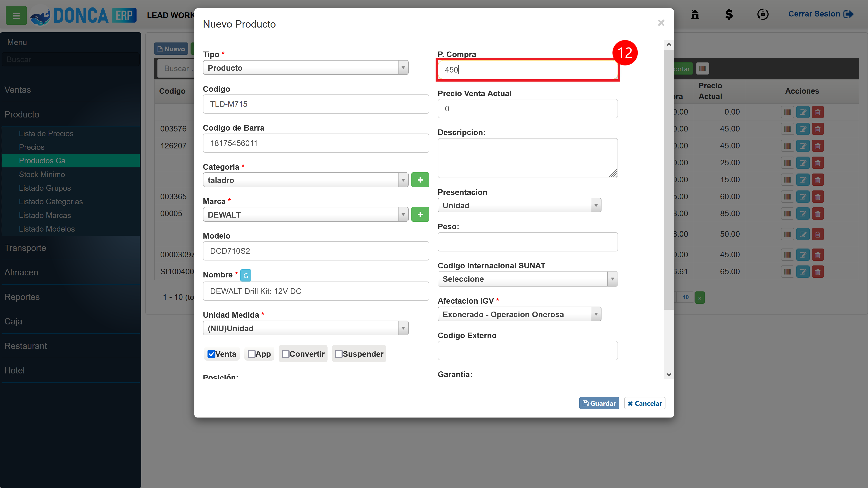Click the Cerrar Sesion link
The width and height of the screenshot is (868, 488).
[821, 14]
